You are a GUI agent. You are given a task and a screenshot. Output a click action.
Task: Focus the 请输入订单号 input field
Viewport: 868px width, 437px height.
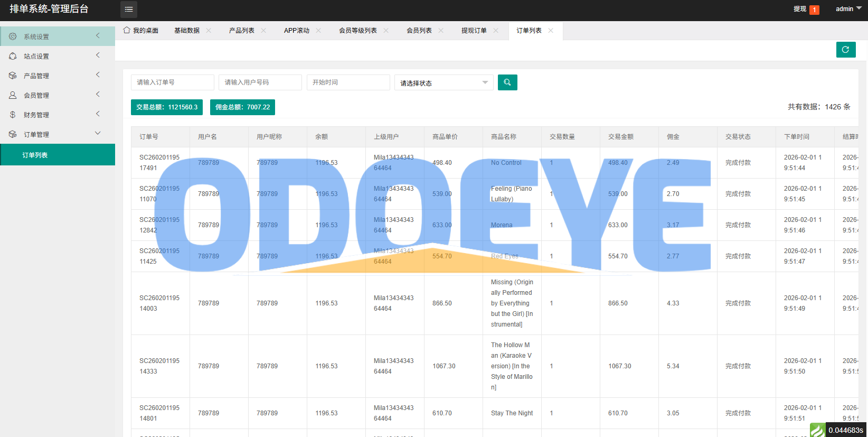click(x=172, y=82)
